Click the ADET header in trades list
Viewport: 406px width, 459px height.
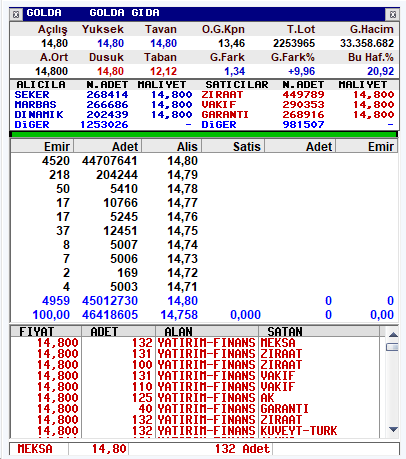click(118, 332)
